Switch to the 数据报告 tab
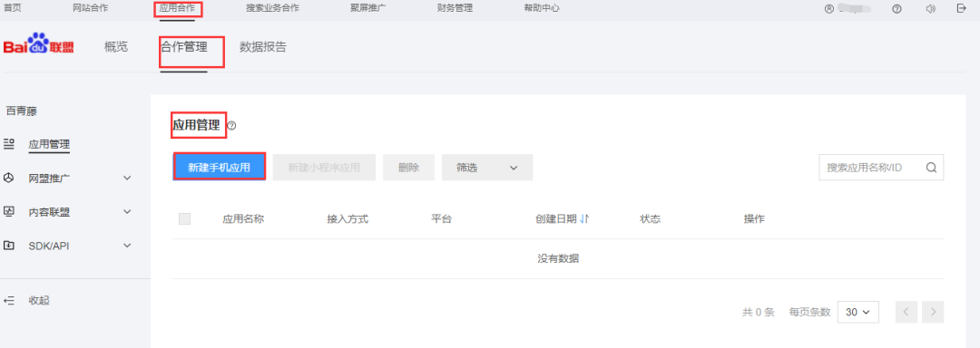The width and height of the screenshot is (980, 348). coord(263,47)
